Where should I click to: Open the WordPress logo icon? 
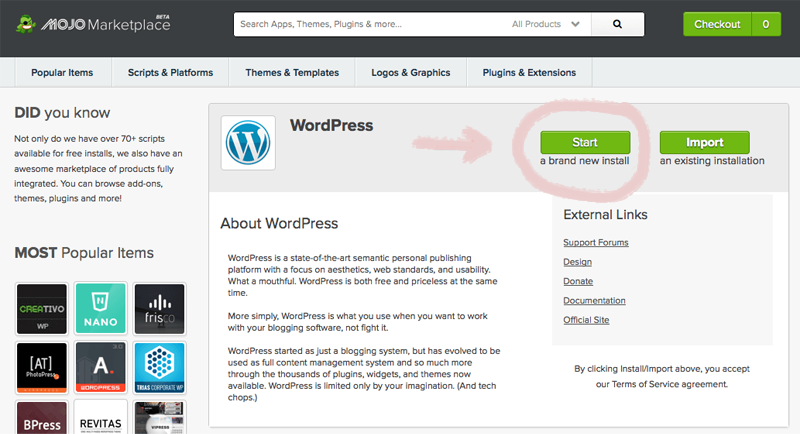248,142
